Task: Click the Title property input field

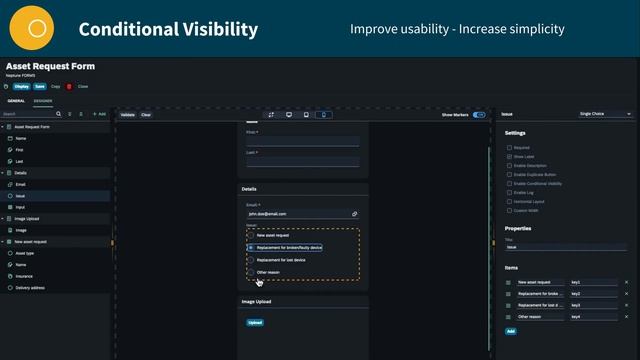Action: 566,247
